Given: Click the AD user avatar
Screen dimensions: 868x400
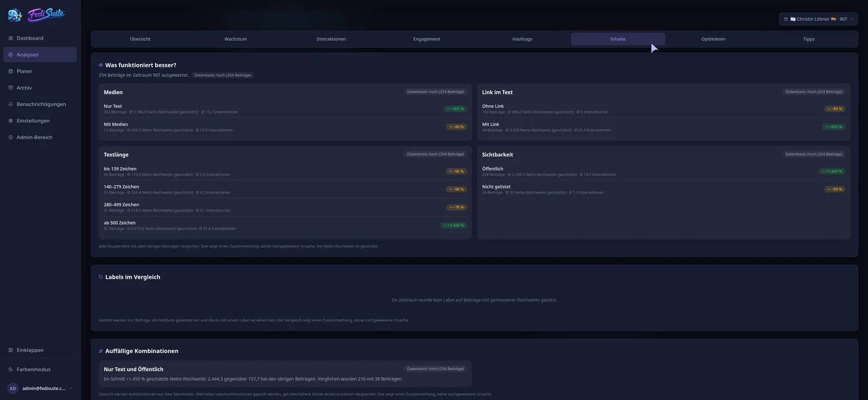Looking at the screenshot, I should point(13,389).
